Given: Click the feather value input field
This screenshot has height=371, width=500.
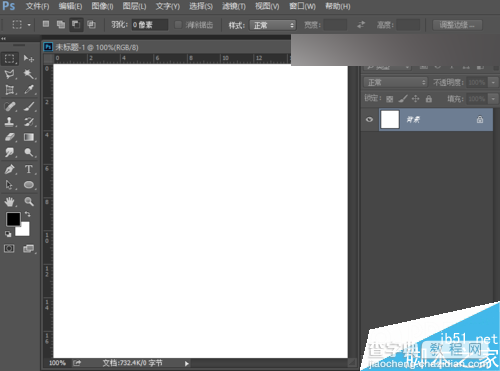Looking at the screenshot, I should coord(150,25).
